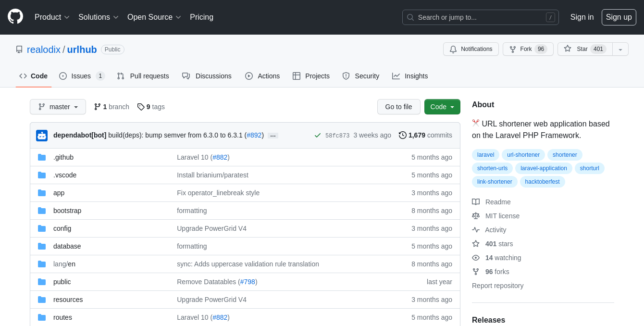Click the branch icon beside 1 branch

tap(98, 107)
